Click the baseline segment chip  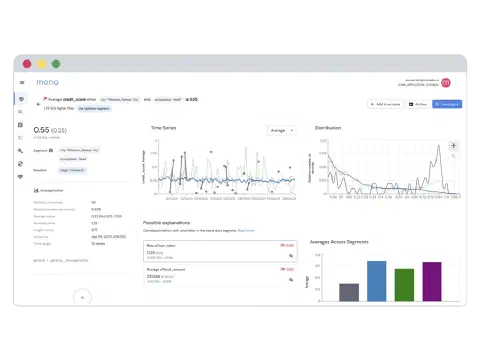94,109
